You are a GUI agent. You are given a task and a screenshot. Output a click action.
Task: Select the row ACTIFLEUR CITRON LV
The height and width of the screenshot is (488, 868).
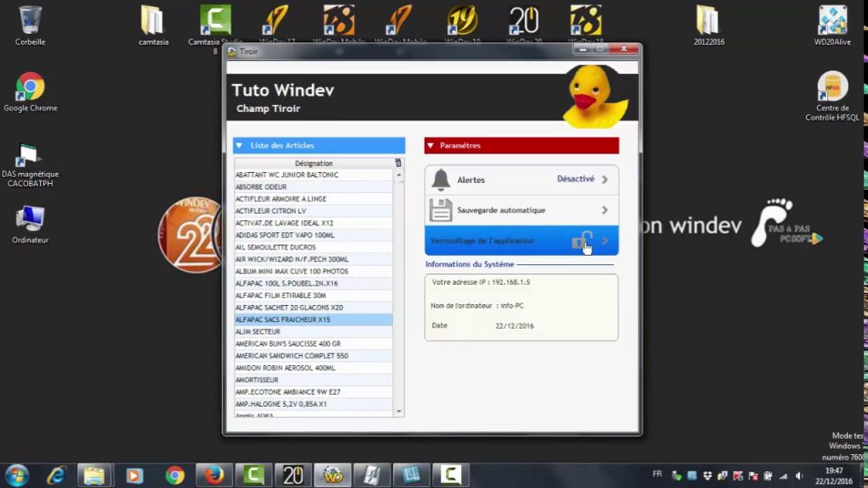314,211
